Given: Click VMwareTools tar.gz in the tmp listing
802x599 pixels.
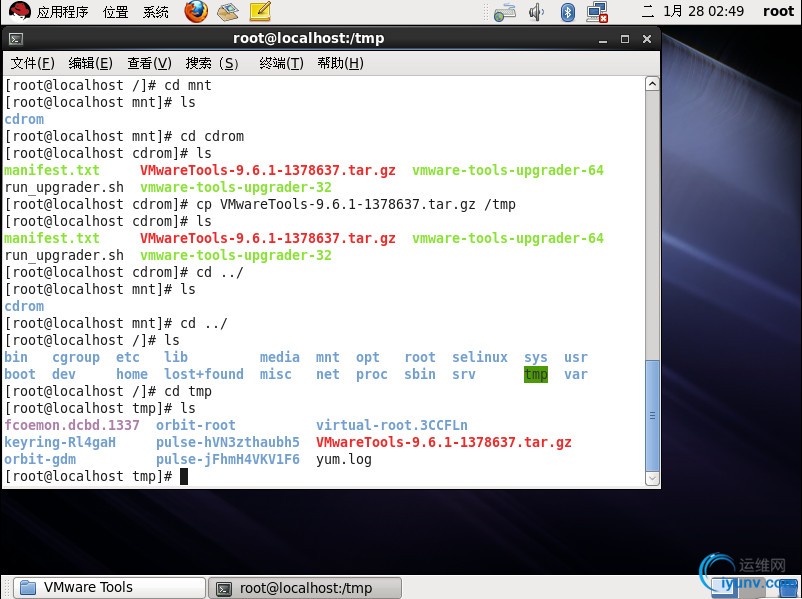Looking at the screenshot, I should tap(443, 442).
